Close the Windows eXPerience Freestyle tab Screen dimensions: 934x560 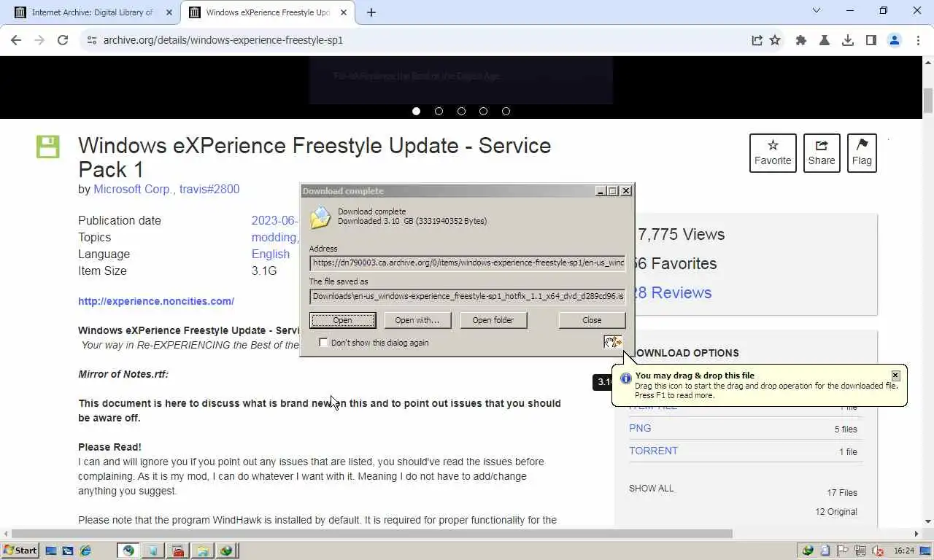point(344,12)
